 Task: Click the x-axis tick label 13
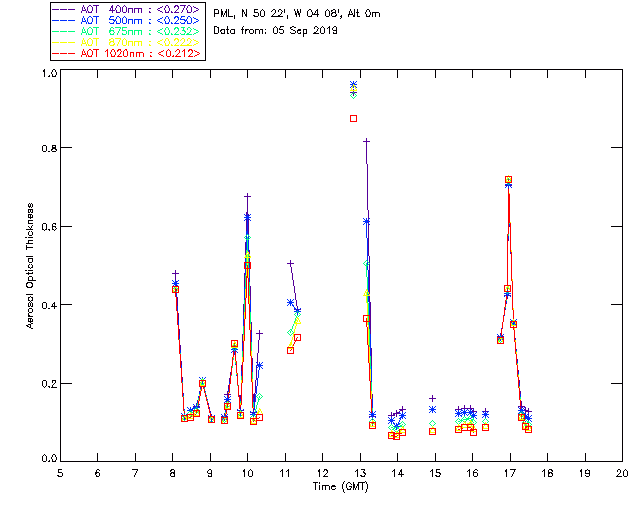point(360,473)
